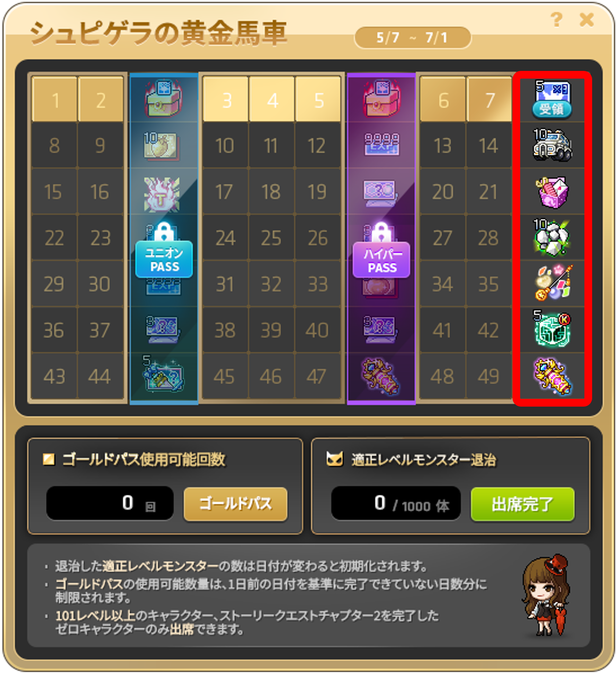This screenshot has height=674, width=616.
Task: Open the help question mark icon
Action: [x=557, y=19]
